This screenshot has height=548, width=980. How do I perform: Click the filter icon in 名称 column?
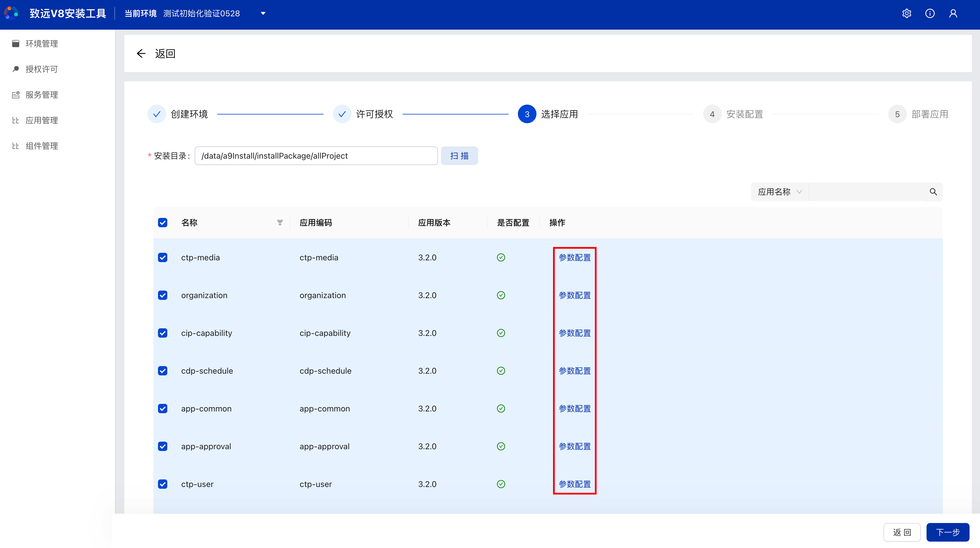[x=280, y=223]
